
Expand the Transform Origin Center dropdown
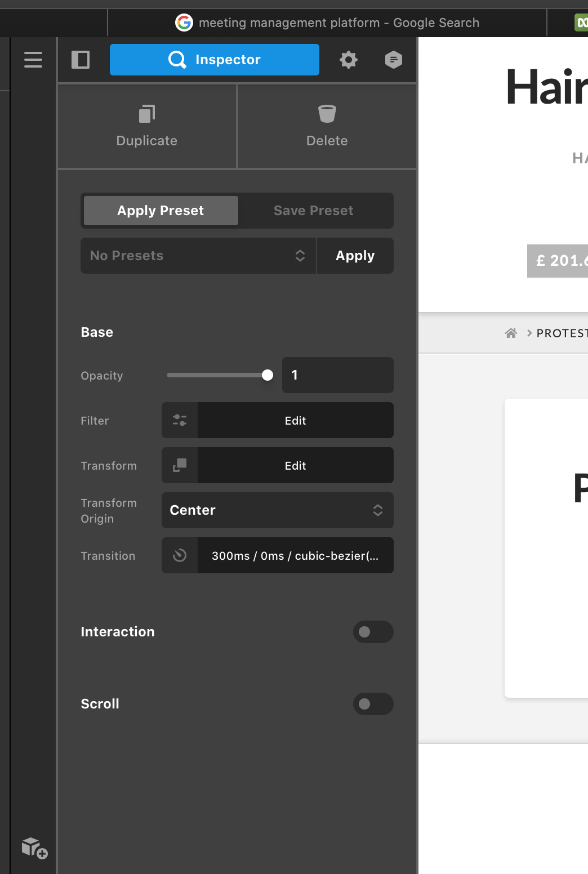277,510
